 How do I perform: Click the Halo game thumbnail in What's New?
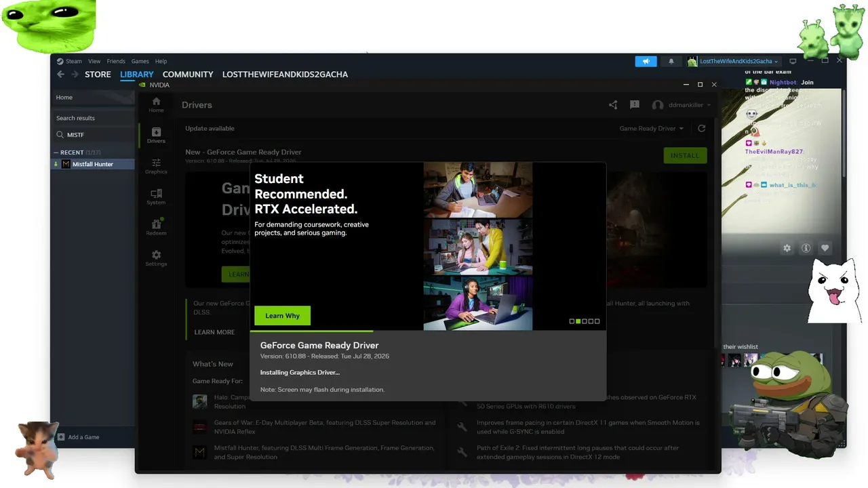click(200, 402)
